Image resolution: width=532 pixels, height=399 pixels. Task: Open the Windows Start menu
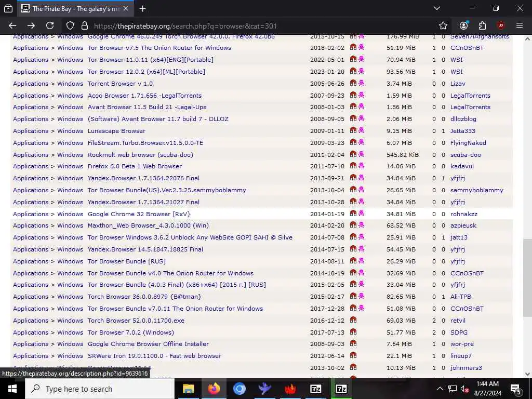tap(12, 389)
